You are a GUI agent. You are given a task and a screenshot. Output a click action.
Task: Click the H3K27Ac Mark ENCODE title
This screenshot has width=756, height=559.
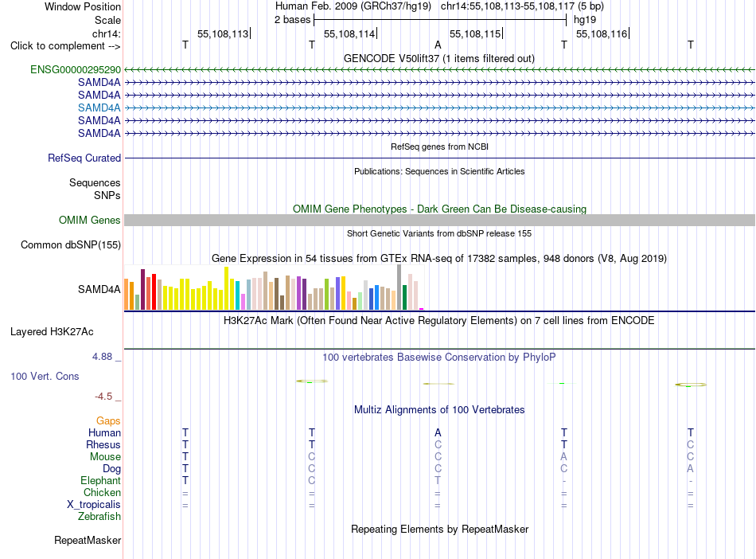pyautogui.click(x=439, y=321)
